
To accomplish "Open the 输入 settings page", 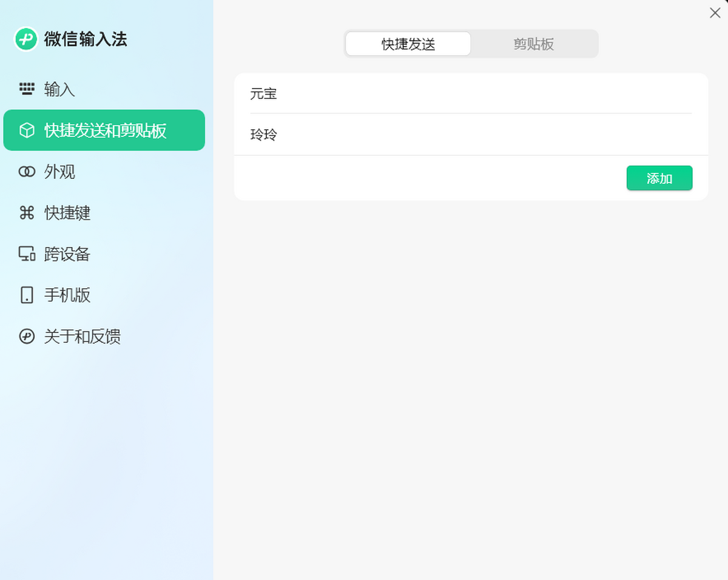I will coord(58,89).
